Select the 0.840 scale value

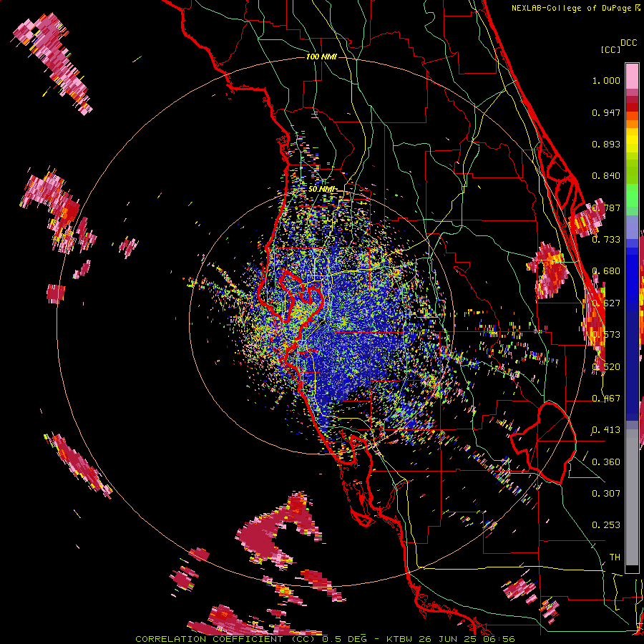coord(606,176)
